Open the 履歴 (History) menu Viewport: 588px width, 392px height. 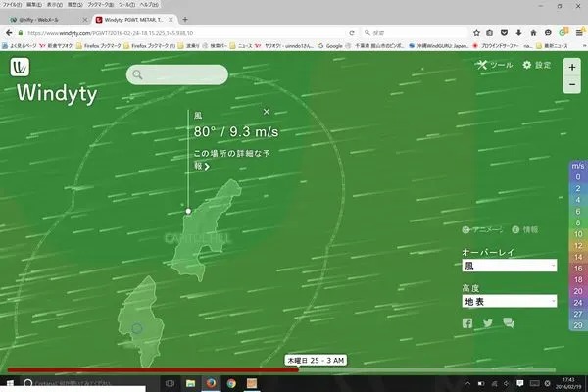[75, 5]
